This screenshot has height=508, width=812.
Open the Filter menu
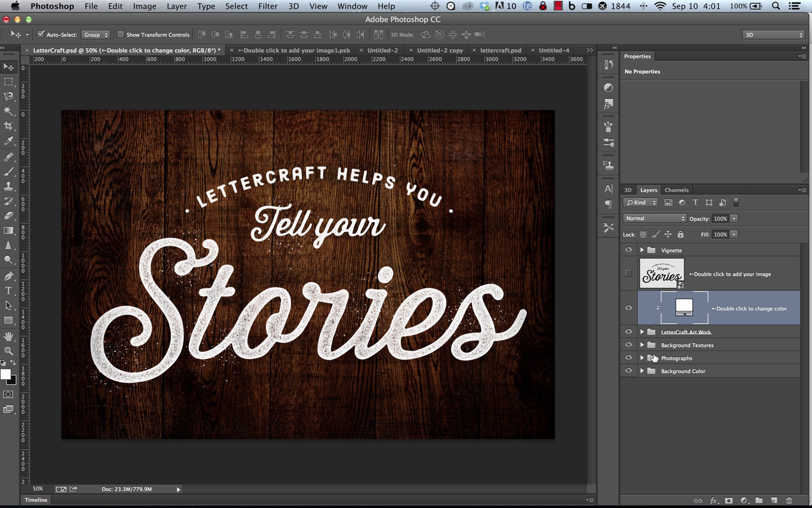(x=268, y=6)
